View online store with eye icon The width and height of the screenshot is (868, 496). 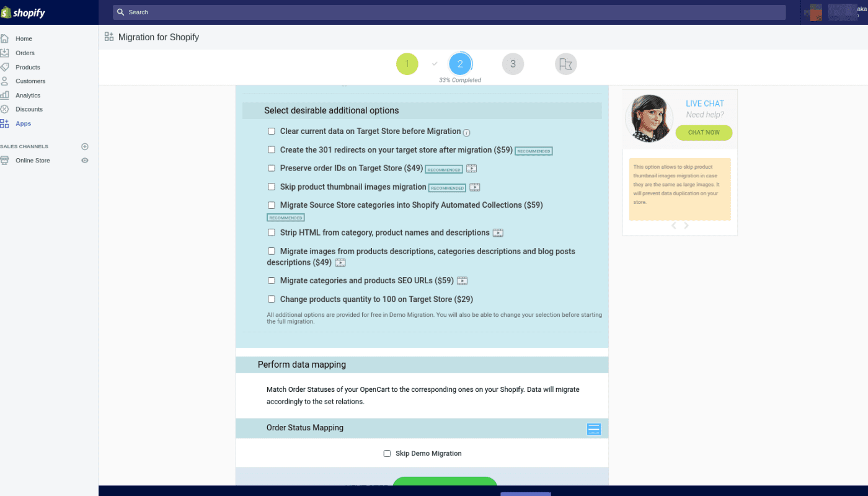pyautogui.click(x=85, y=161)
